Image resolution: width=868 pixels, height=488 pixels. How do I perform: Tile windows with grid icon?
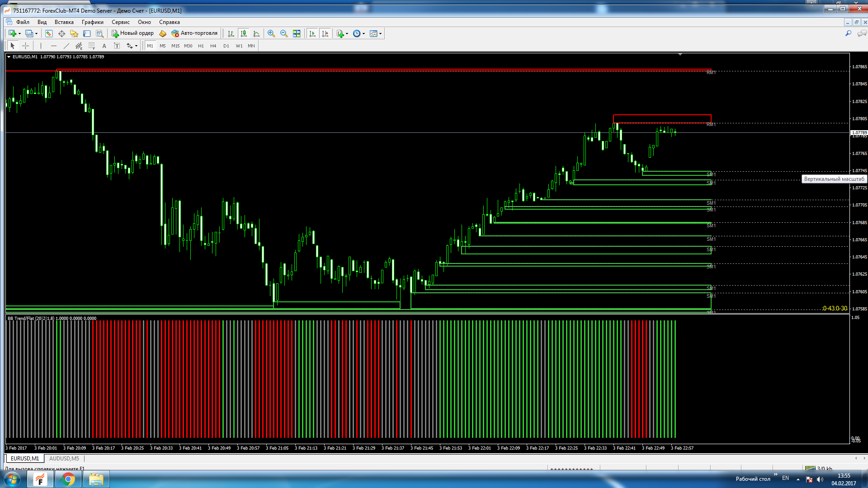(x=297, y=33)
